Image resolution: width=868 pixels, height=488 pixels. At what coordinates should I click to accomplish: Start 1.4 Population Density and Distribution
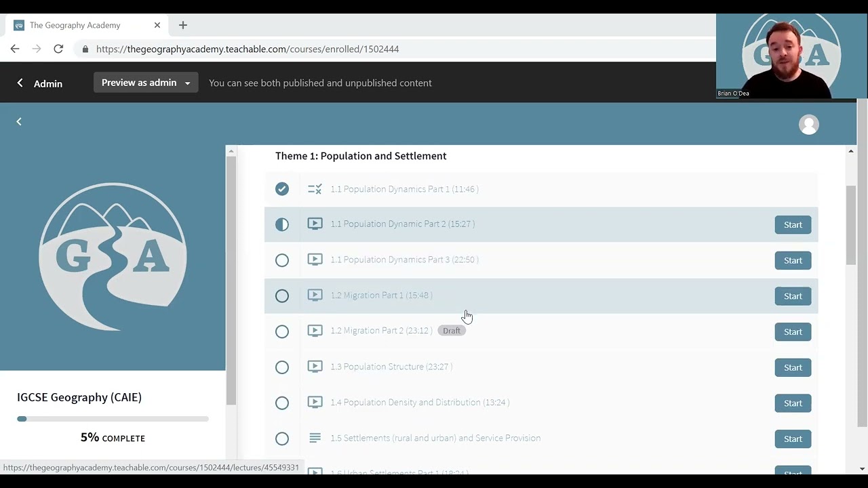[793, 403]
